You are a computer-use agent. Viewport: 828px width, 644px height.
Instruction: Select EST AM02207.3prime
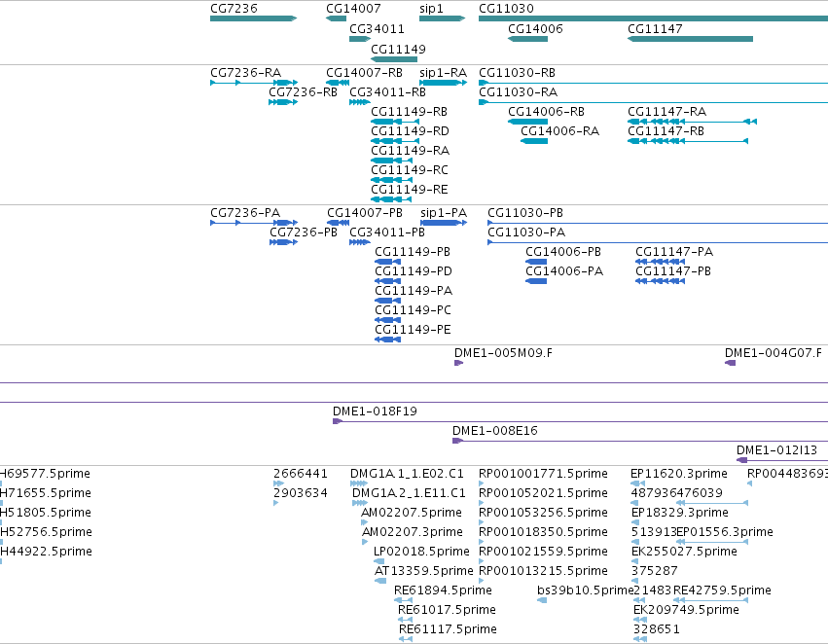point(413,532)
